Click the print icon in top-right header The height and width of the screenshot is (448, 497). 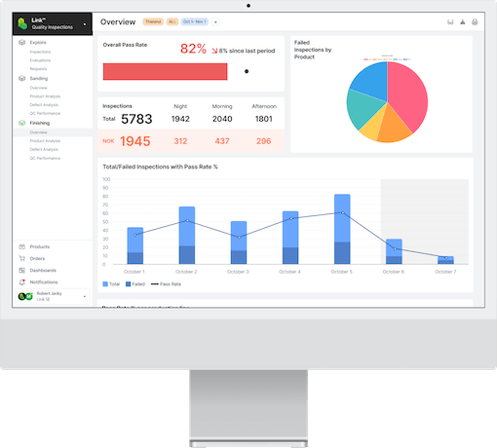475,22
